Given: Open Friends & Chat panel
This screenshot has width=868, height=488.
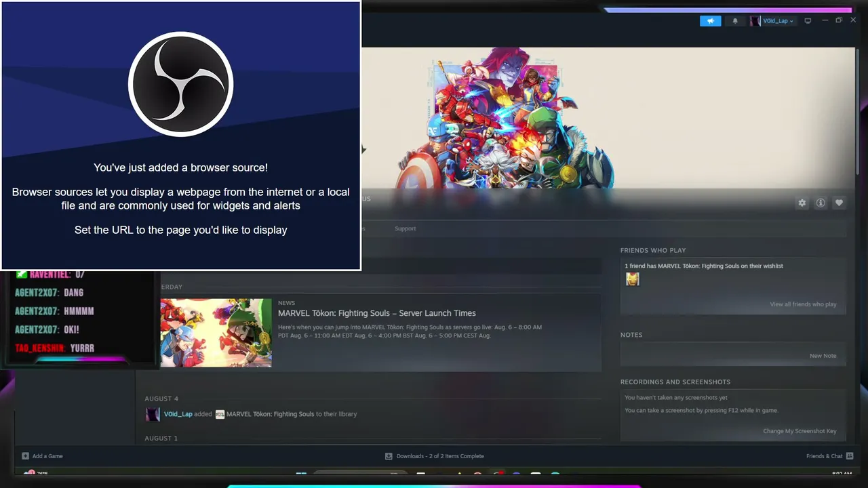Looking at the screenshot, I should point(824,456).
